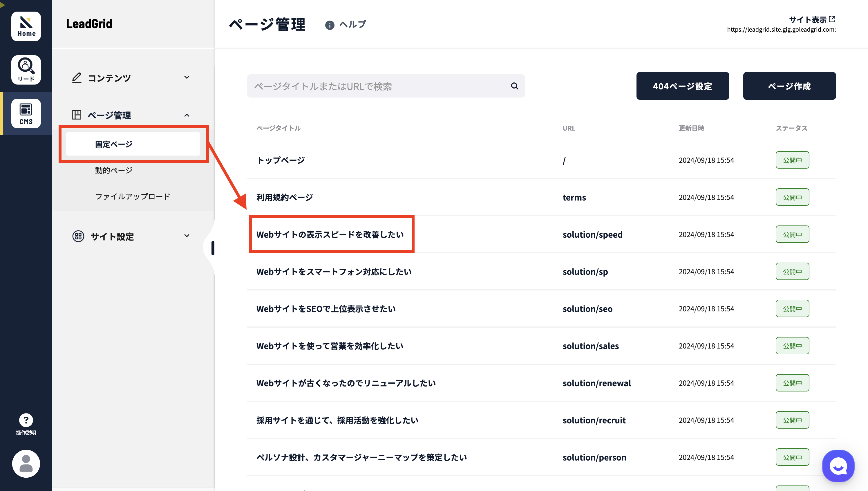The image size is (868, 491).
Task: Click 公開中 badge in solution/recruit row
Action: (793, 420)
